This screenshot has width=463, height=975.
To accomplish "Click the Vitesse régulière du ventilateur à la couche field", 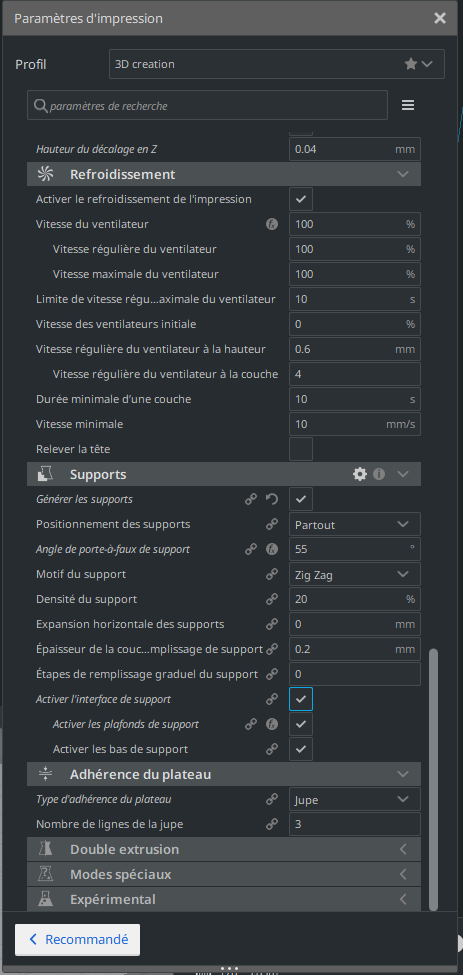I will 355,374.
